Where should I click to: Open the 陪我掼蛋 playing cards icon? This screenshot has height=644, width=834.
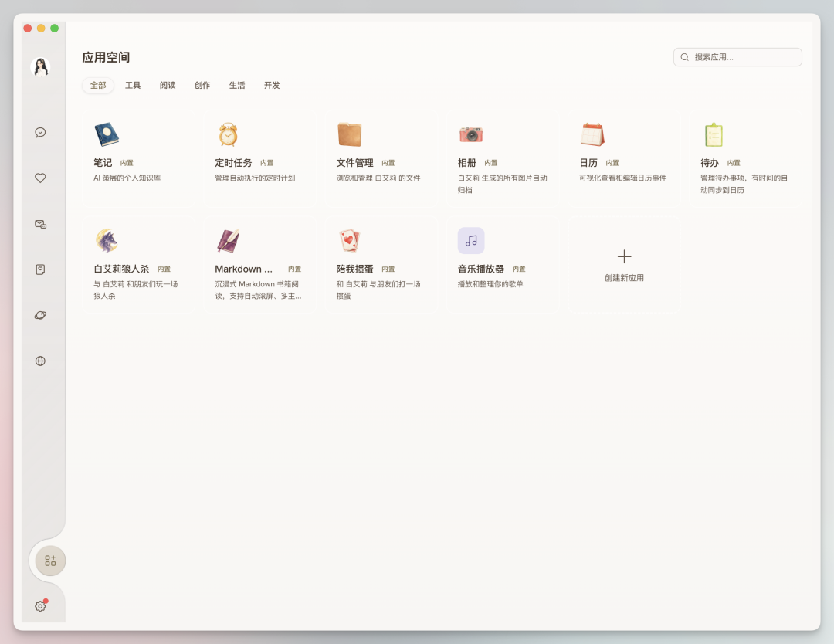[x=350, y=240]
